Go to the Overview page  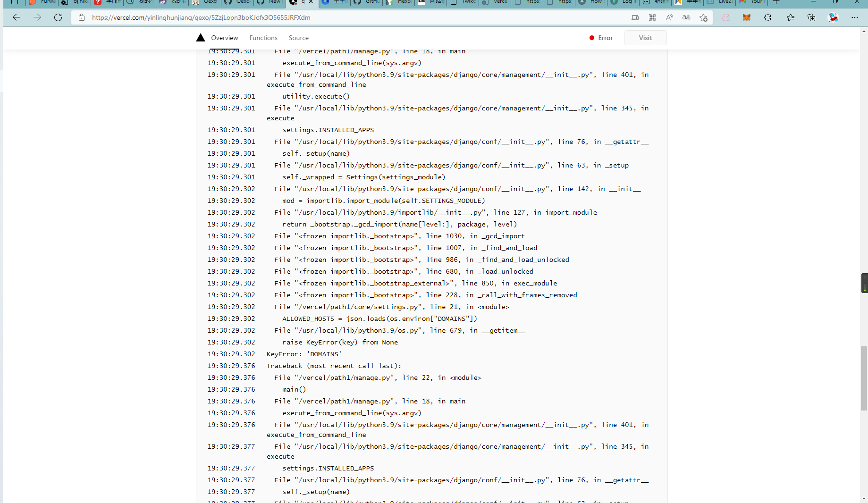click(224, 38)
